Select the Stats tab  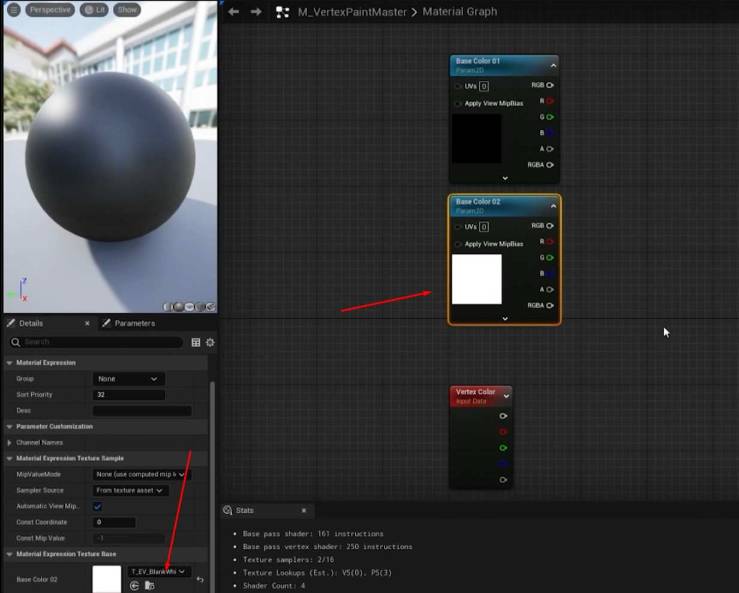[x=244, y=511]
